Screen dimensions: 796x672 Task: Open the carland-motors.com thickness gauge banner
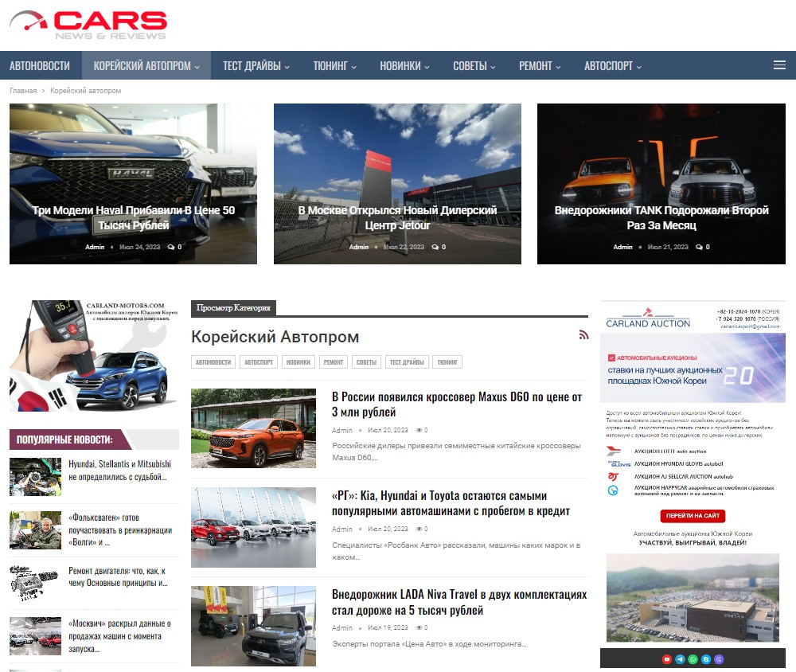tap(94, 356)
